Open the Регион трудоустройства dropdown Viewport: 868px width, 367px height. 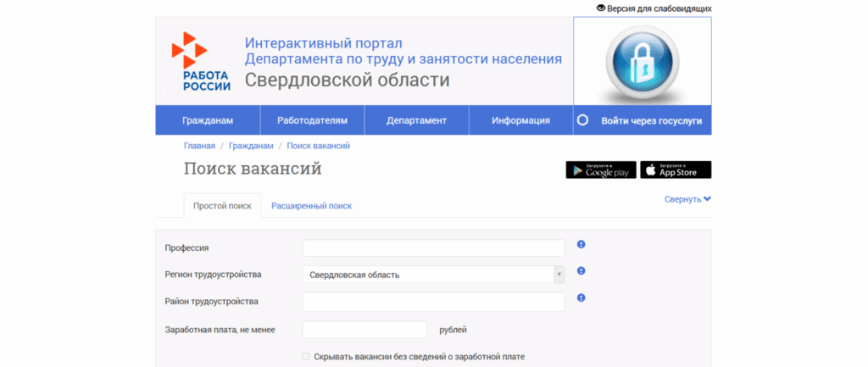click(433, 275)
